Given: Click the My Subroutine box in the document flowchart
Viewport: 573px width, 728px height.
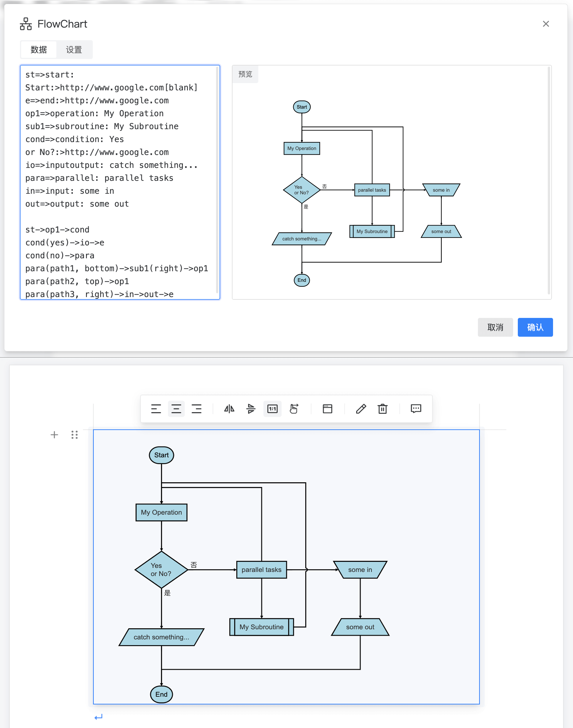Looking at the screenshot, I should [262, 627].
